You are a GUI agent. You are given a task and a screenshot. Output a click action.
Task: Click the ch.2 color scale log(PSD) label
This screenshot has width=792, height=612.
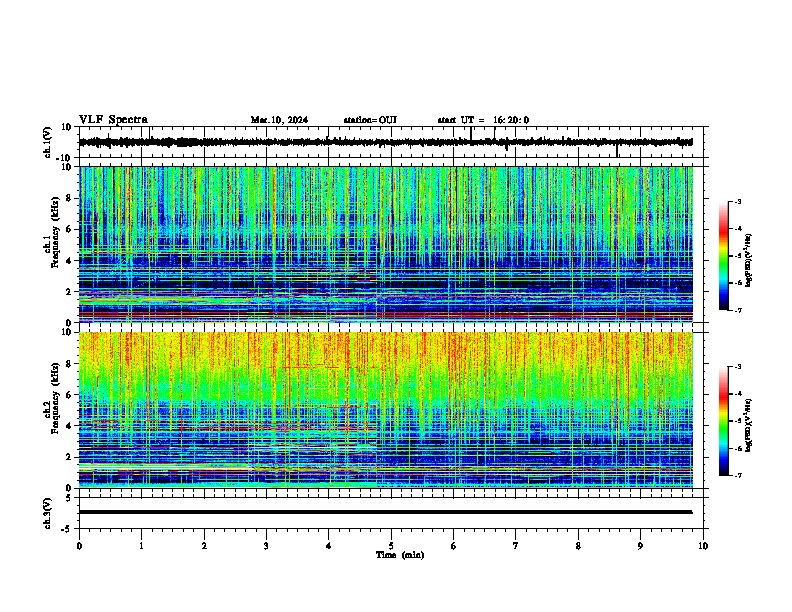click(x=749, y=425)
